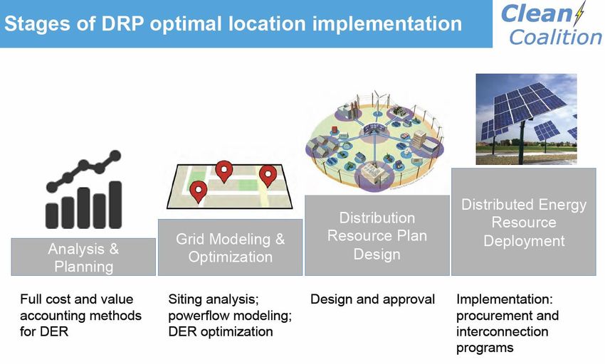Image resolution: width=605 pixels, height=364 pixels.
Task: Select Distributed Energy Resource Deployment box
Action: tap(524, 222)
